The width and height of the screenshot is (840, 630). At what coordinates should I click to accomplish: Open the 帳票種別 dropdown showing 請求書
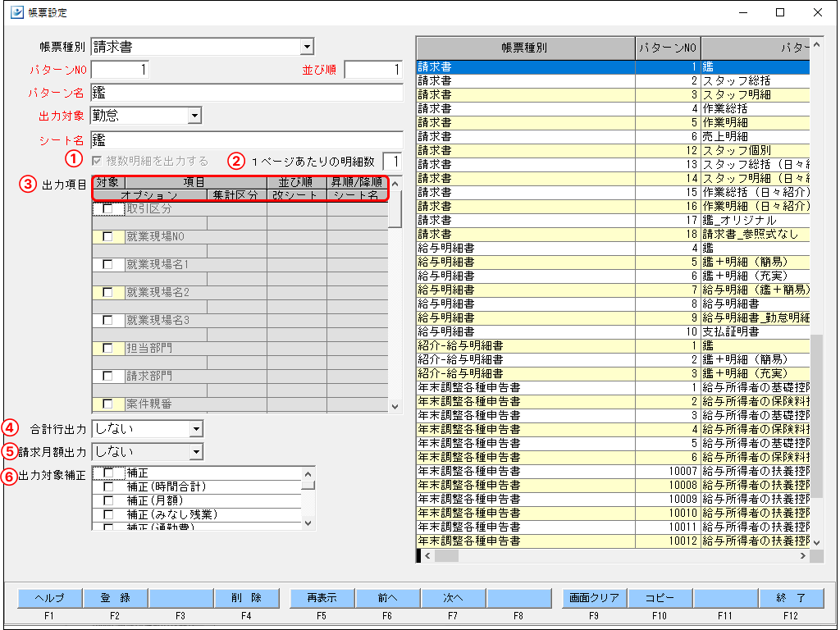pyautogui.click(x=307, y=47)
